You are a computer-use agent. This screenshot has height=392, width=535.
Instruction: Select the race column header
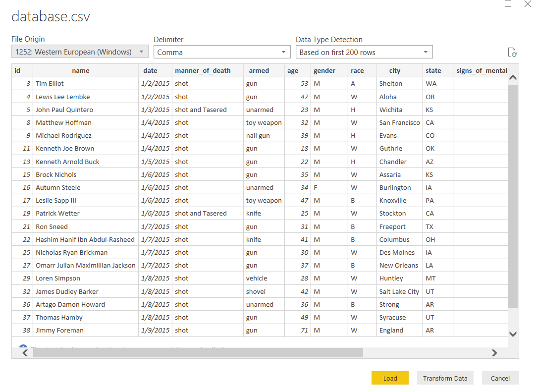[362, 71]
